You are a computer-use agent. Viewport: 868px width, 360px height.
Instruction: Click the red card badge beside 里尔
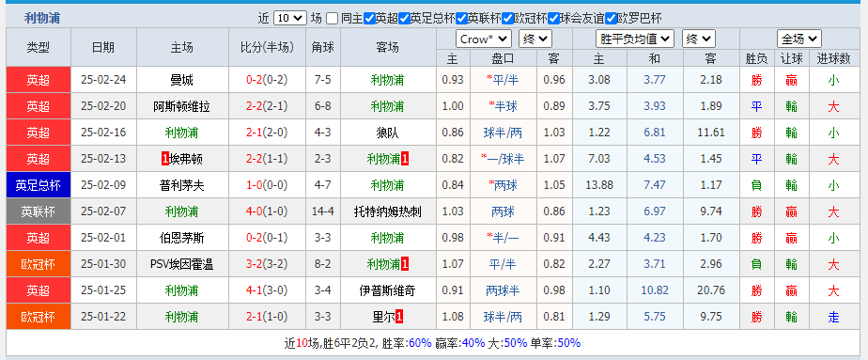click(x=399, y=318)
